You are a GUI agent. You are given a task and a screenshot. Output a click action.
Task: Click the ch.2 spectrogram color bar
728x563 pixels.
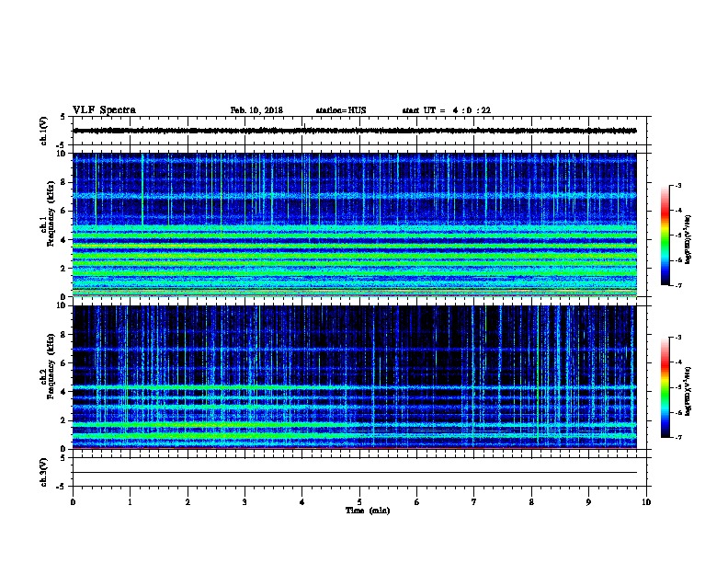pos(665,387)
